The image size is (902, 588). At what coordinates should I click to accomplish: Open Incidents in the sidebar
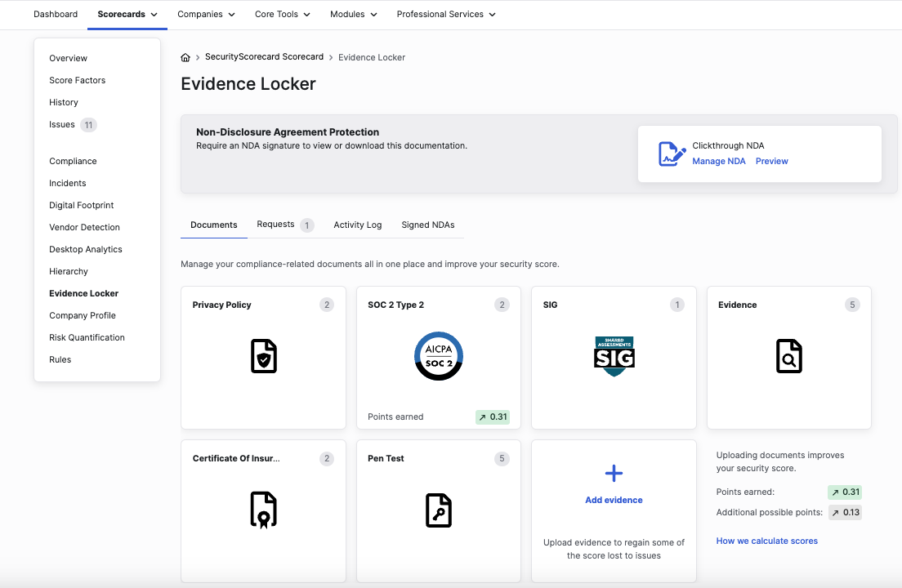coord(68,183)
